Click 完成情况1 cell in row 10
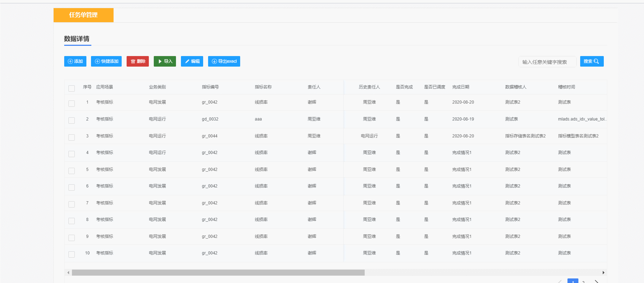This screenshot has width=644, height=283. [x=462, y=253]
